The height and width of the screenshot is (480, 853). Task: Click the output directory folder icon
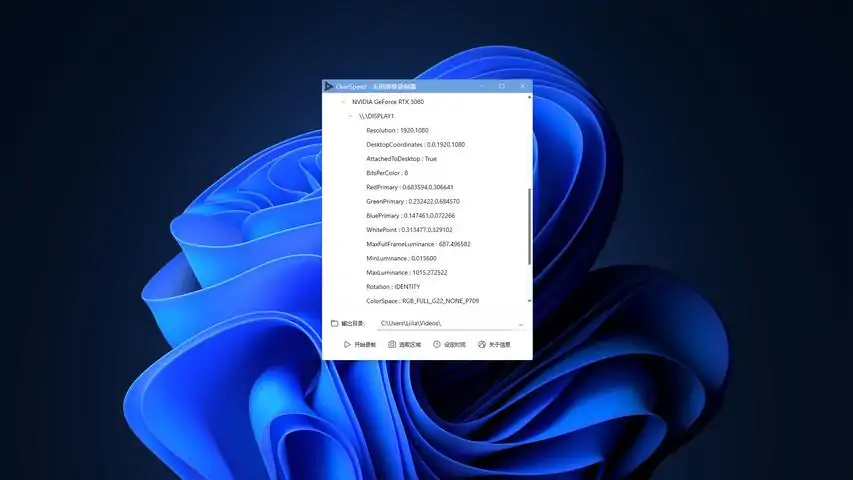pos(335,323)
